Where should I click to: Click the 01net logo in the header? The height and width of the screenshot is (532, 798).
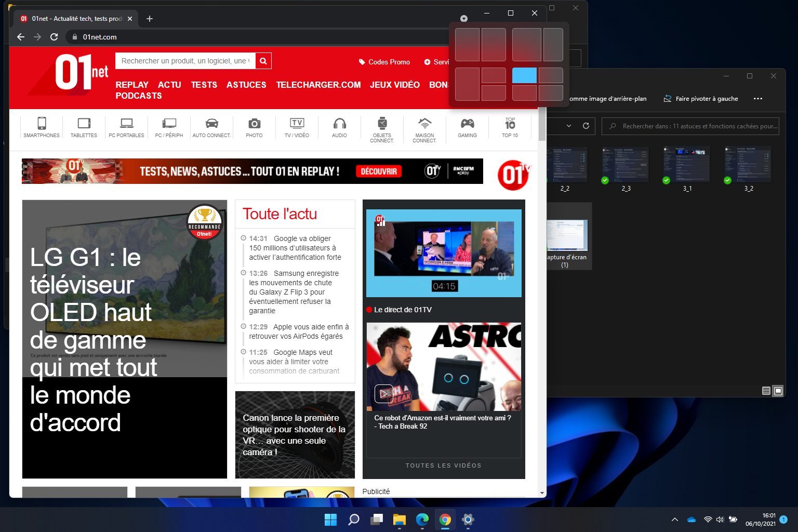(82, 72)
